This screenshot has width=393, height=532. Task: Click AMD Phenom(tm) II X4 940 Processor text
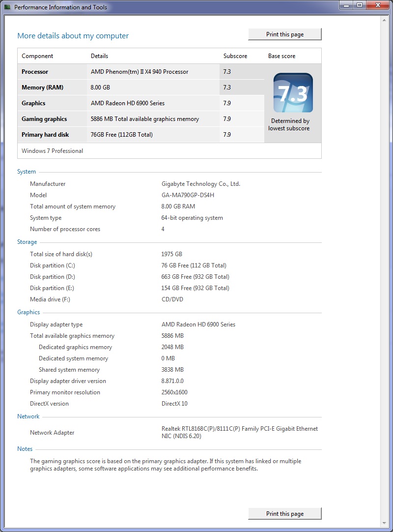(x=140, y=72)
